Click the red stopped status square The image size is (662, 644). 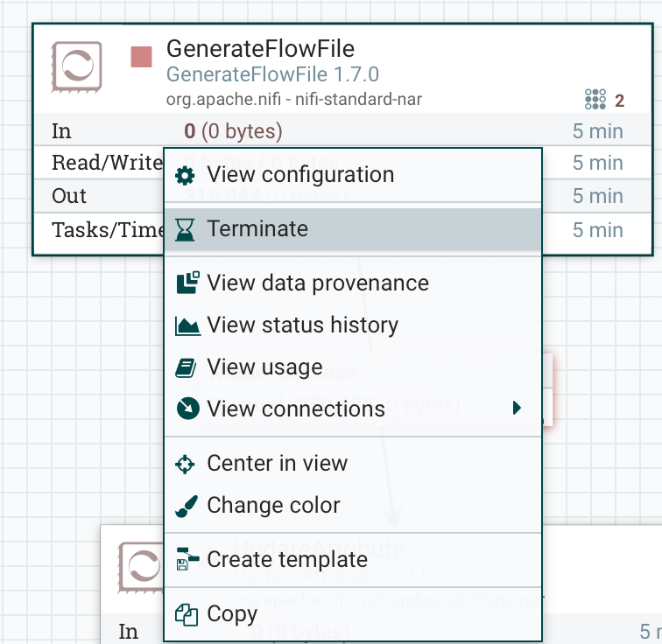141,57
